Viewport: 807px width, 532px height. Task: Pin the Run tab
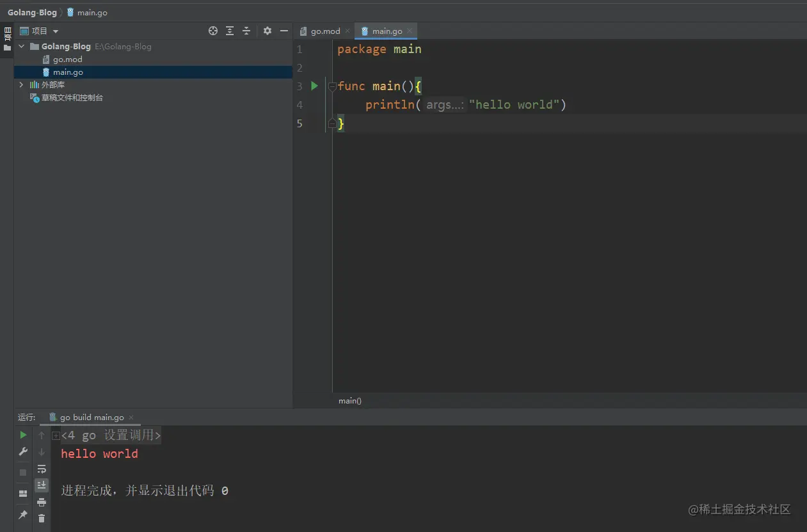pyautogui.click(x=23, y=515)
